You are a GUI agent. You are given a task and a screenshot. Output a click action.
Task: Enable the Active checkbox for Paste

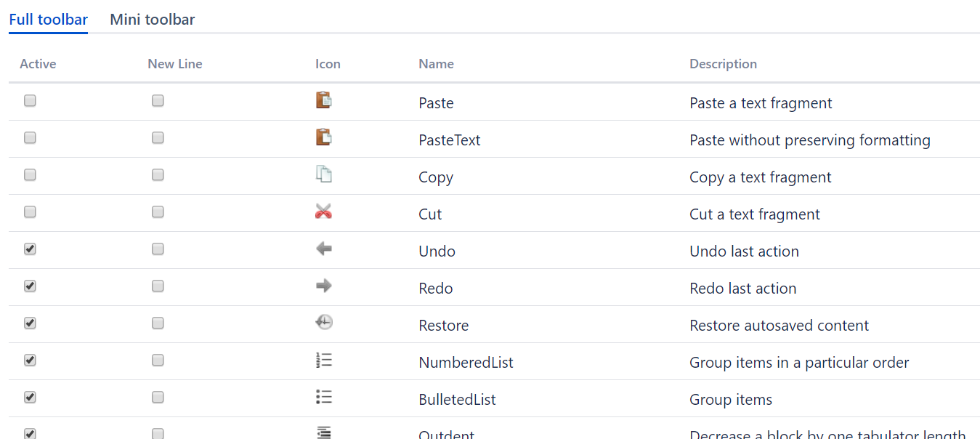[30, 101]
